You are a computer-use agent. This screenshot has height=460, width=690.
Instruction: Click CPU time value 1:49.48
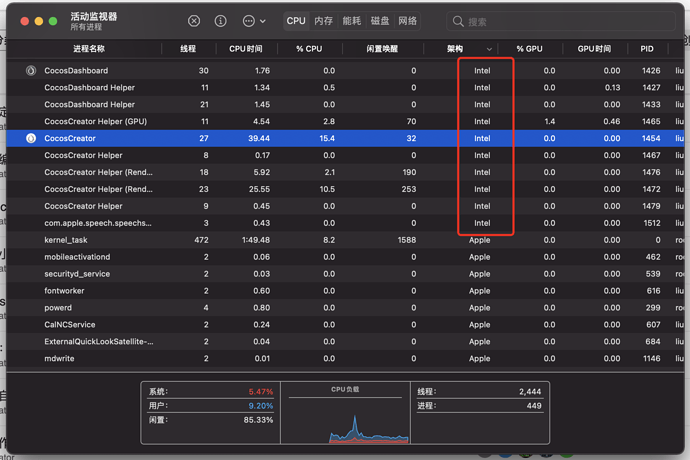pos(256,240)
